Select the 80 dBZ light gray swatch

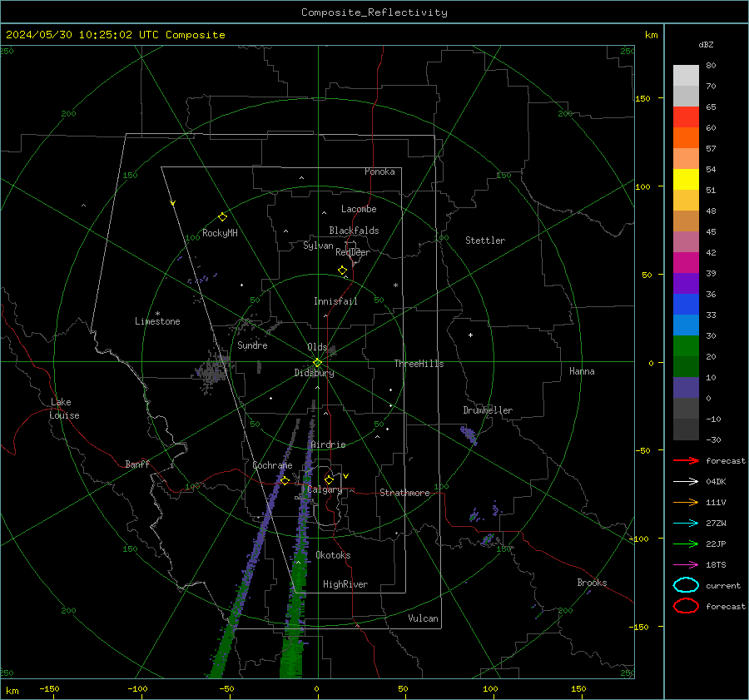pos(686,75)
